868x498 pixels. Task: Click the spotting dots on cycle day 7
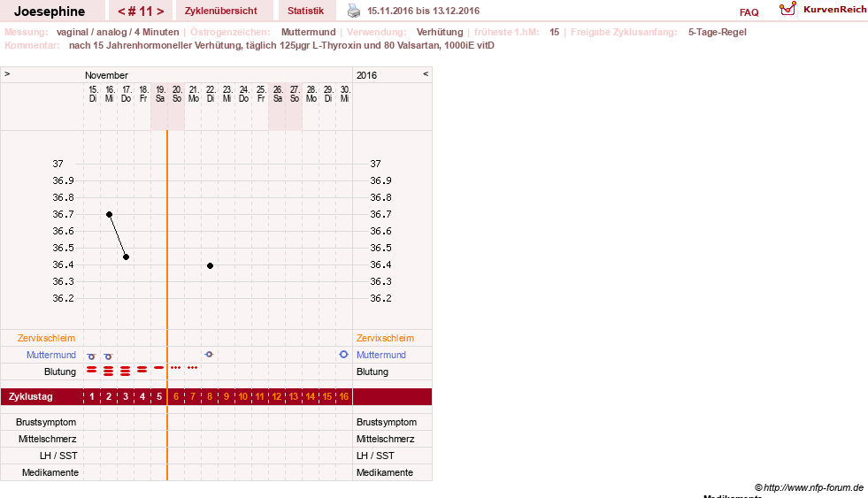click(x=192, y=367)
